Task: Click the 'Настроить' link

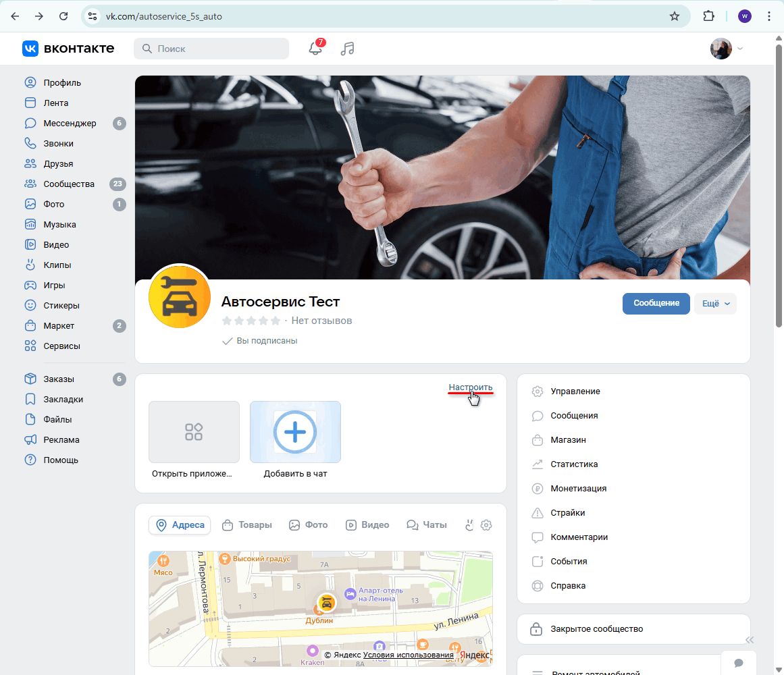Action: 471,387
